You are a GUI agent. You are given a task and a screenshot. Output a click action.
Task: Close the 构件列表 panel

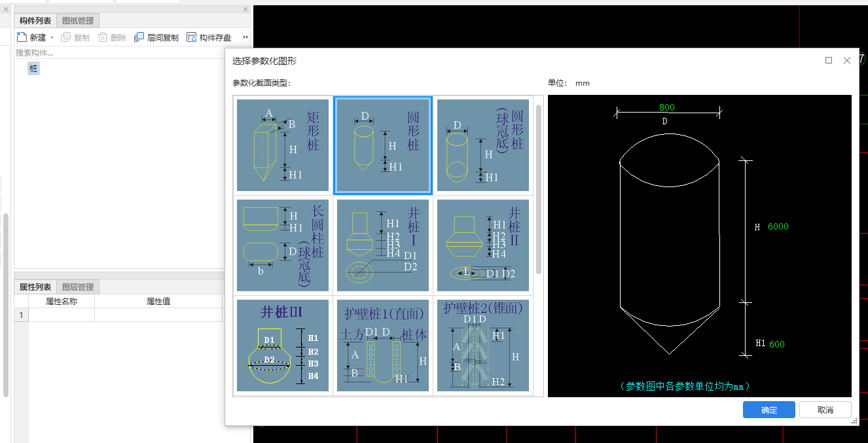pyautogui.click(x=245, y=9)
